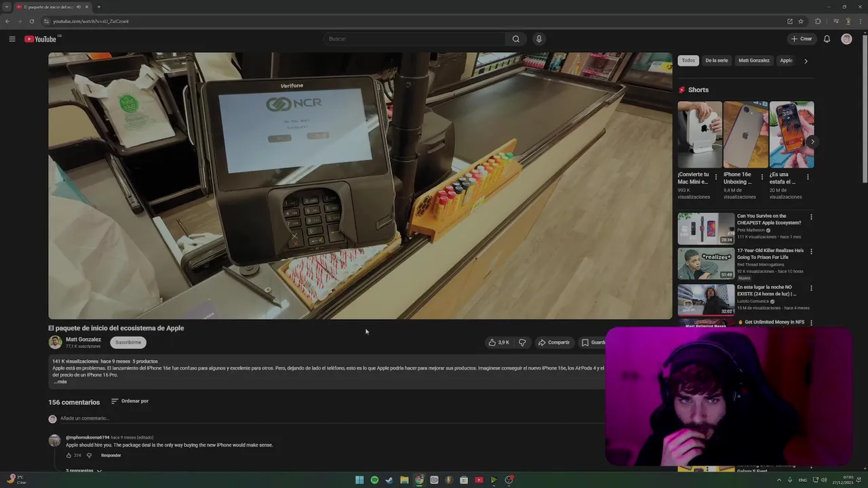Expand the description with '...más'
Viewport: 868px width, 488px height.
60,382
